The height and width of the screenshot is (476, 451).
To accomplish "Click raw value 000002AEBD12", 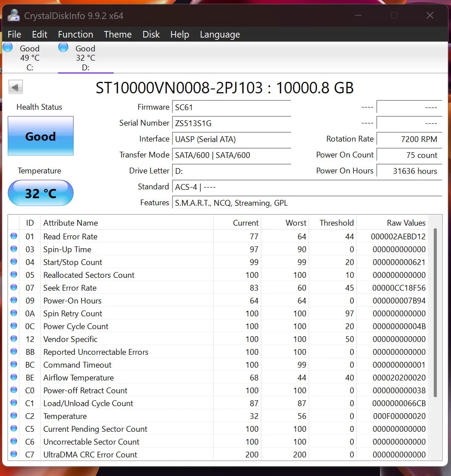I will (398, 237).
